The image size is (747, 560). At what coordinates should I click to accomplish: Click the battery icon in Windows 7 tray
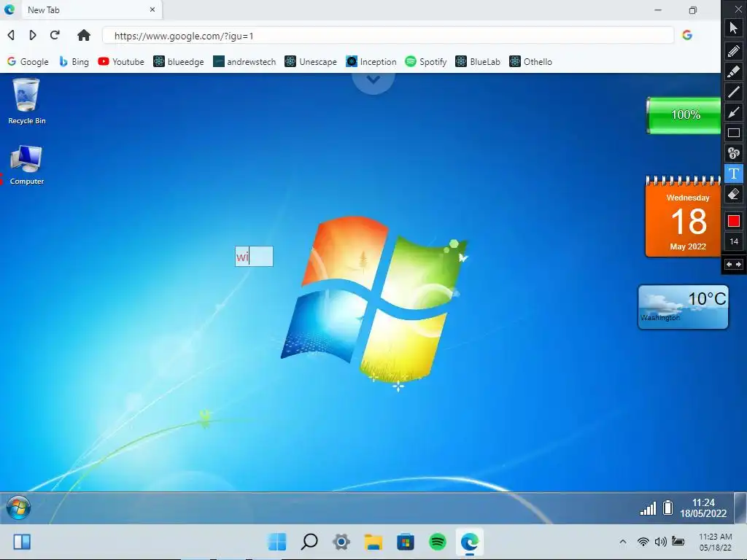668,508
